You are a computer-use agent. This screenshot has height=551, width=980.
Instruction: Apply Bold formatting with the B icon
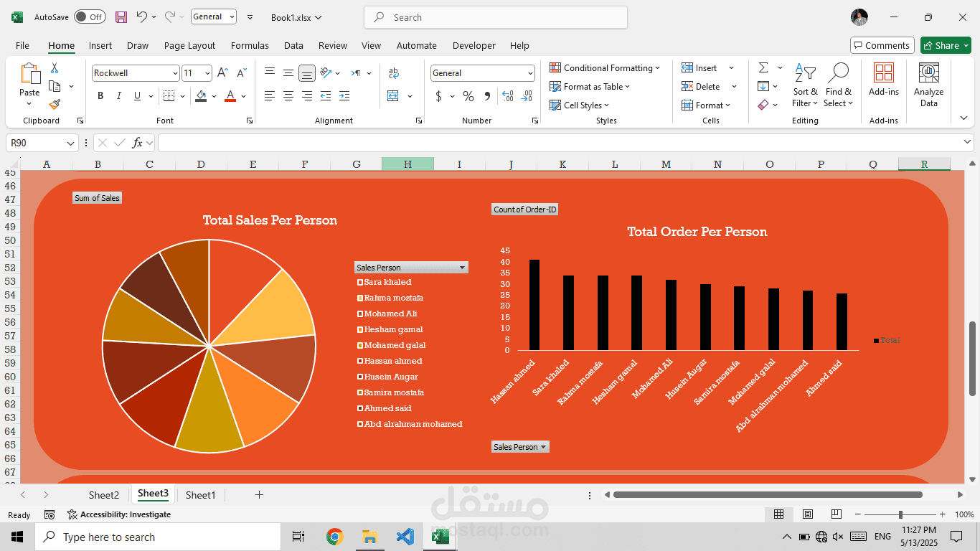pos(100,96)
